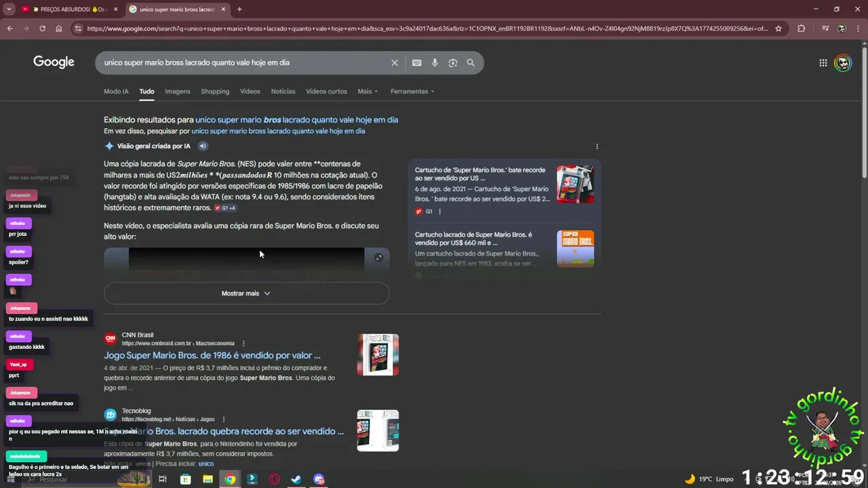Viewport: 868px width, 488px height.
Task: Go to the browser home page
Action: 59,28
